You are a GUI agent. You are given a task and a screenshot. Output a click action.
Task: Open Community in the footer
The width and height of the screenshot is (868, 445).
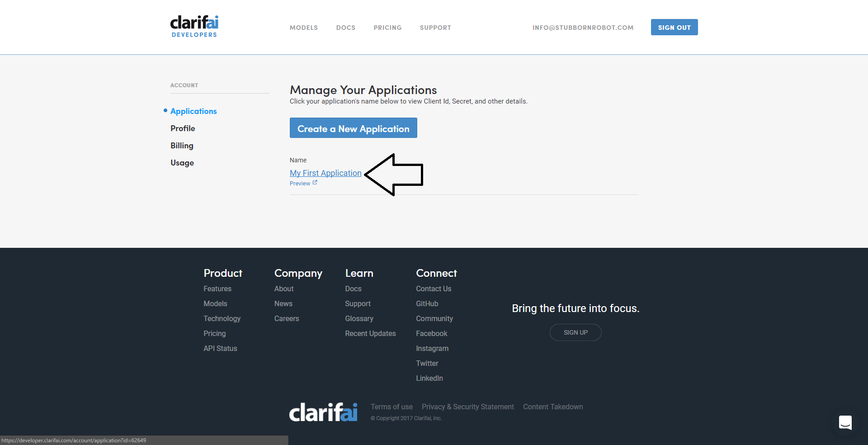[434, 318]
